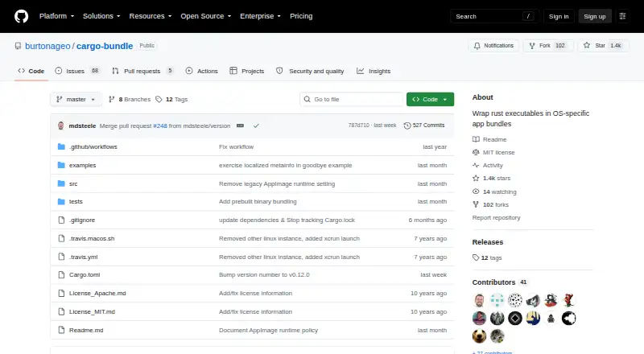
Task: View 12 Tags link near branches
Action: click(x=171, y=100)
